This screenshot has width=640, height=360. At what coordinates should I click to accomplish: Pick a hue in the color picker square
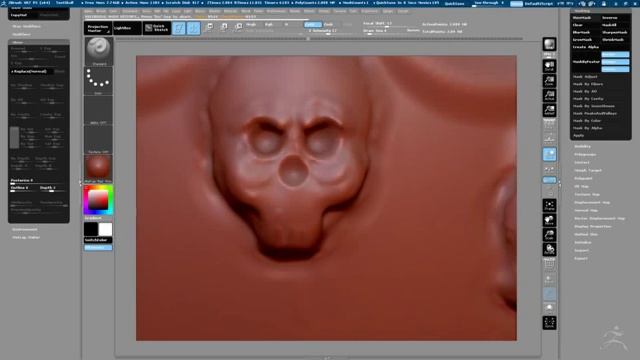pos(98,200)
